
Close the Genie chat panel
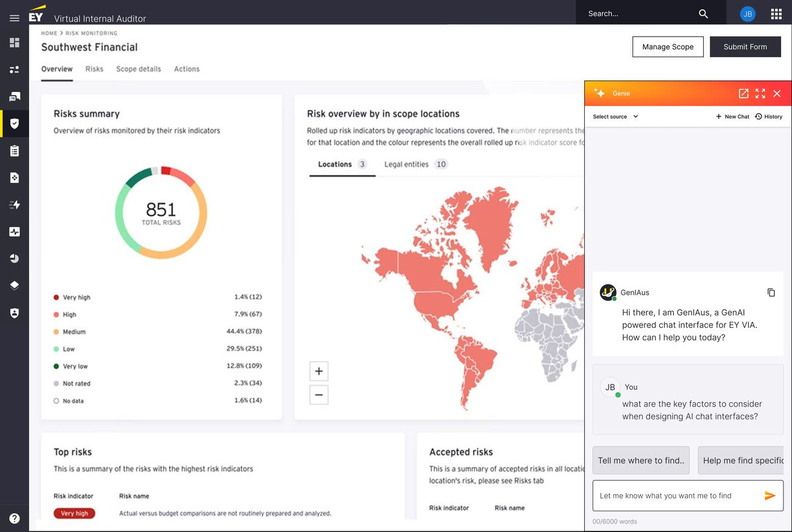777,93
